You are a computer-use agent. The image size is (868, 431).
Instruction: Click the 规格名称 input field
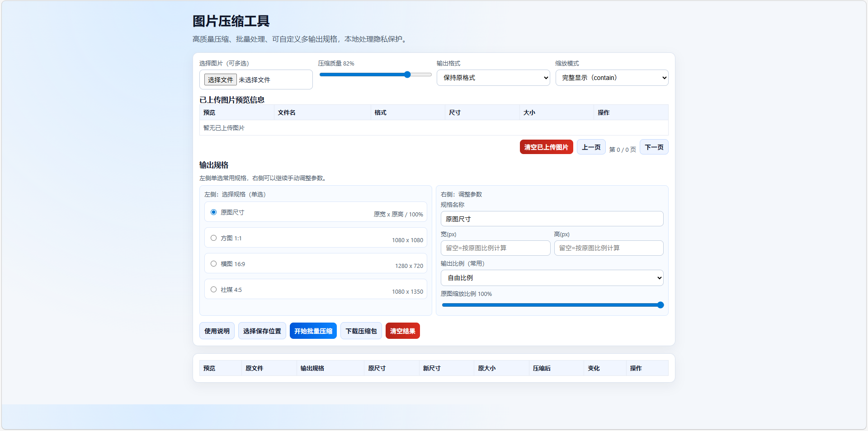[x=552, y=219]
